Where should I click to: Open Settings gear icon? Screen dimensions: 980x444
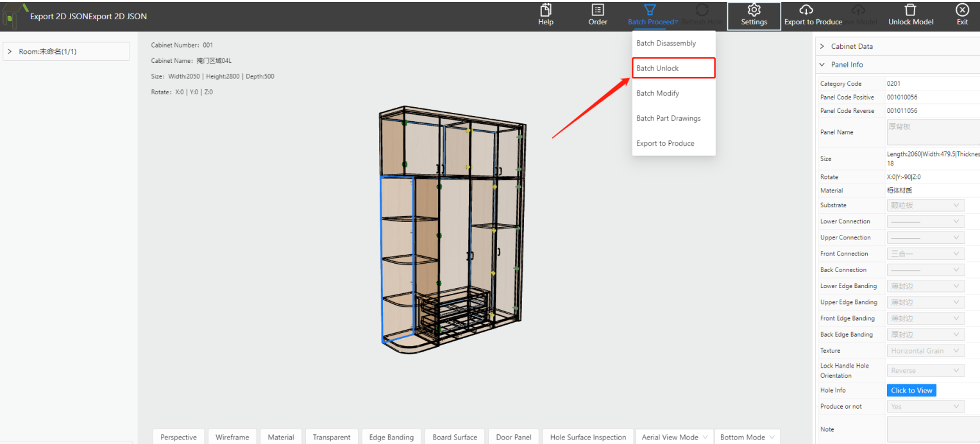coord(754,10)
